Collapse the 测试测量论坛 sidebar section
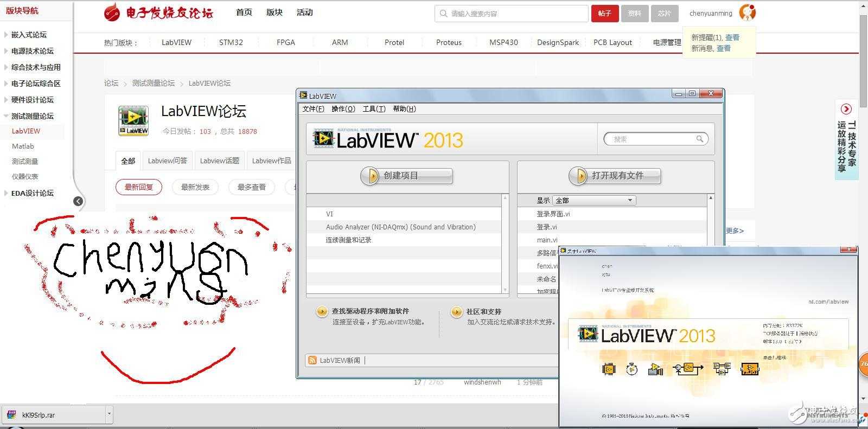868x429 pixels. (x=6, y=116)
